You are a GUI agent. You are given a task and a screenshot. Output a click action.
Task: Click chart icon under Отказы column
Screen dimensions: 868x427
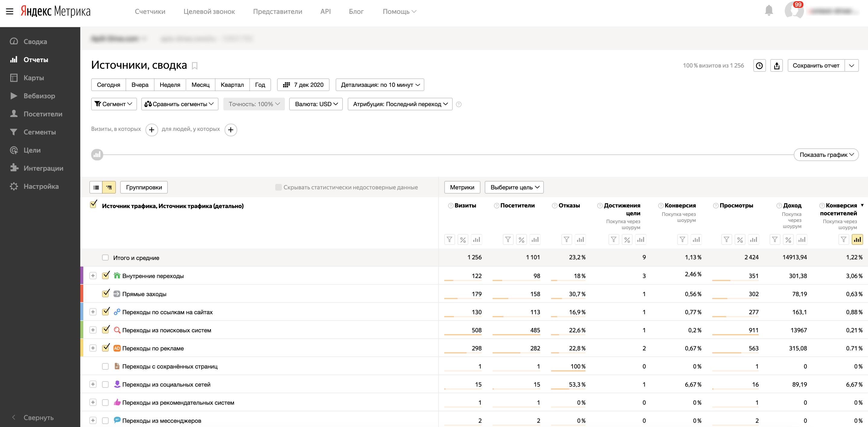pyautogui.click(x=580, y=239)
